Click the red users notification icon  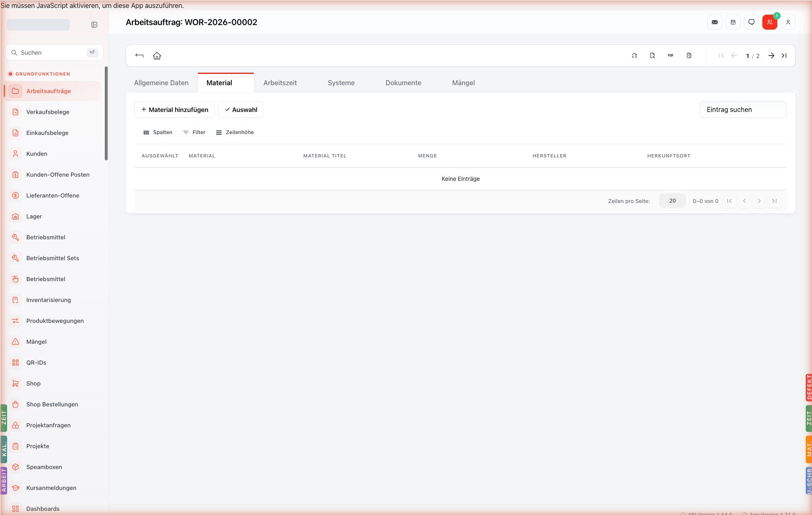(770, 22)
